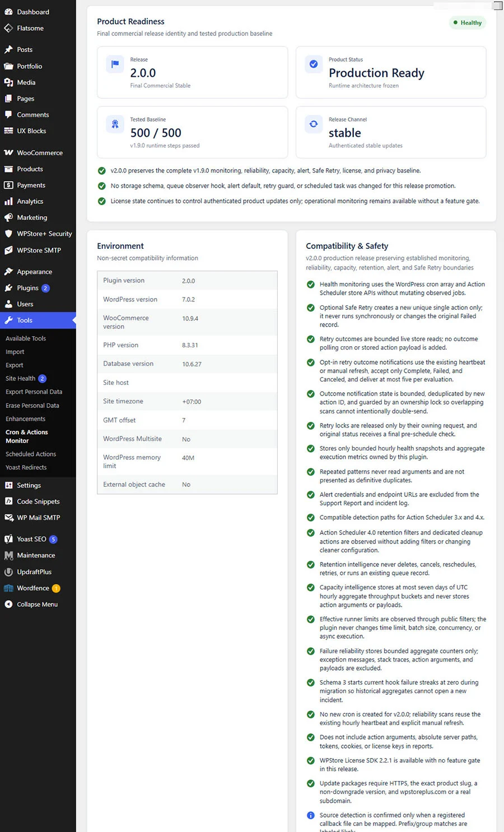The width and height of the screenshot is (504, 832).
Task: Click Site timezone value '+07:00'
Action: click(192, 402)
